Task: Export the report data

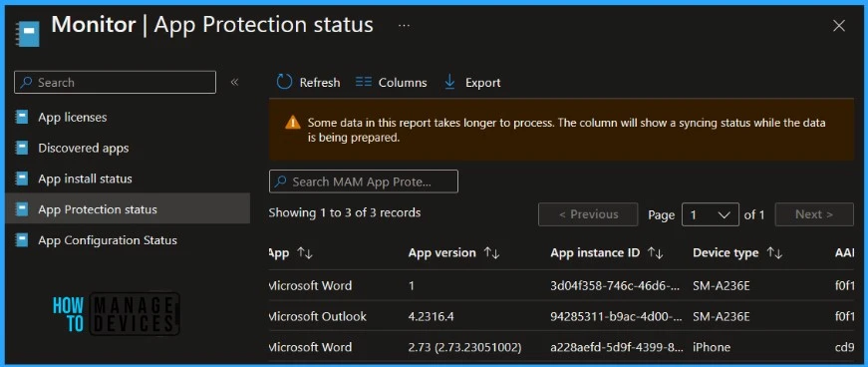Action: click(x=472, y=83)
